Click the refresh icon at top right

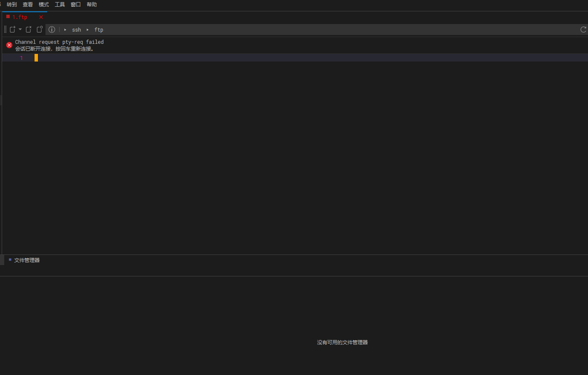click(x=583, y=29)
